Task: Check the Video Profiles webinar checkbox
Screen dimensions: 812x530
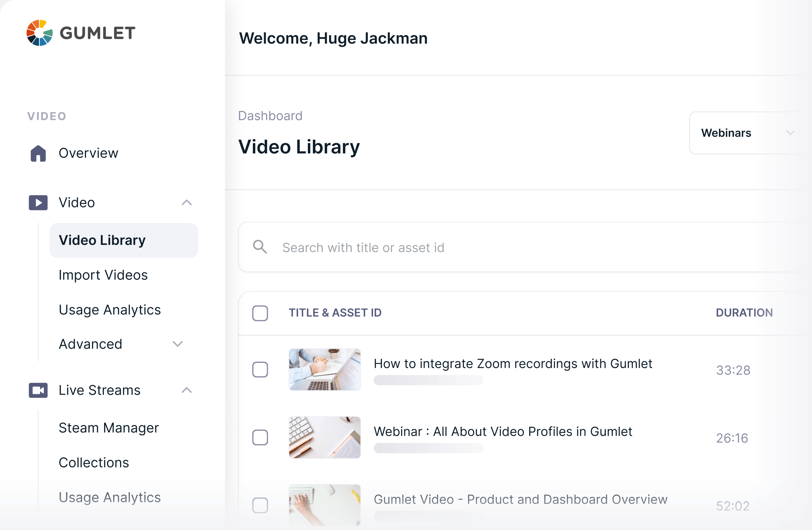Action: [260, 437]
